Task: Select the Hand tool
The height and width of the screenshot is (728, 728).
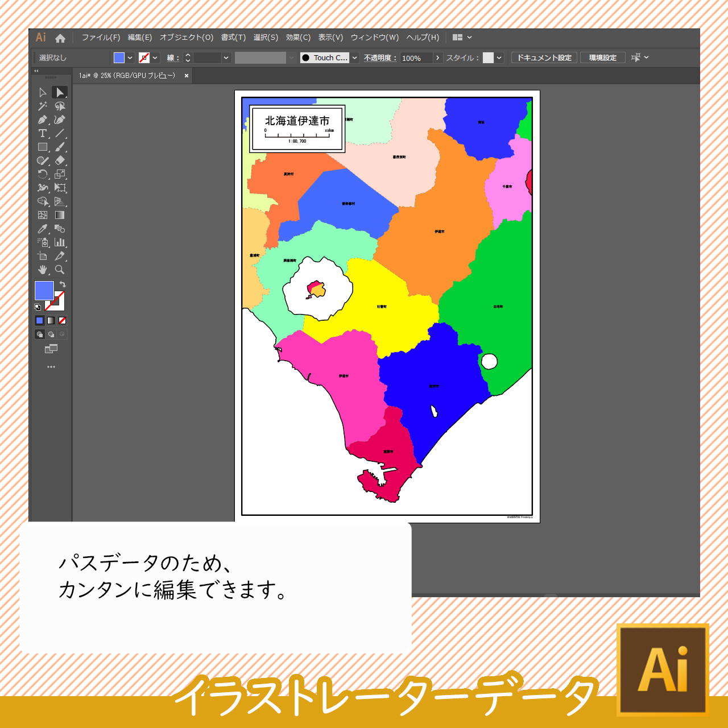Action: pos(43,270)
